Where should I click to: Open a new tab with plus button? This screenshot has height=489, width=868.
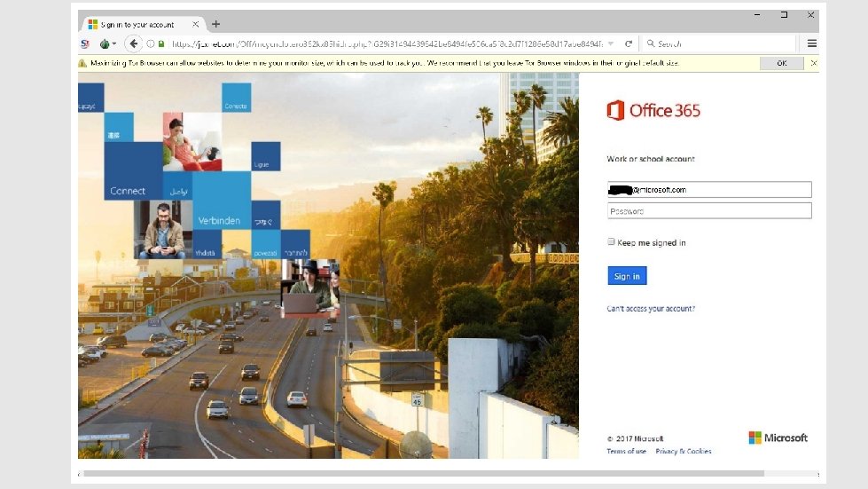[216, 24]
